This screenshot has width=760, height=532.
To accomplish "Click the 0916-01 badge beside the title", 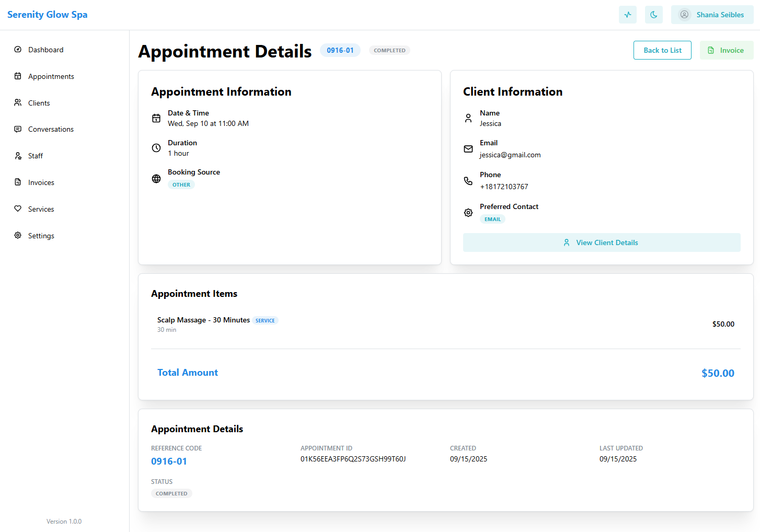I will click(x=340, y=50).
